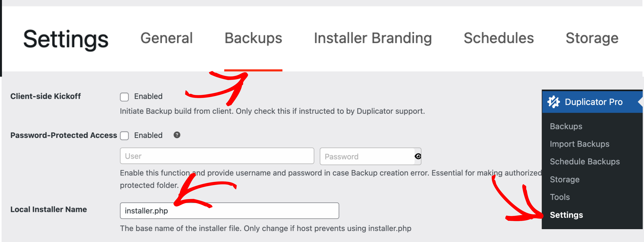Enable Password-Protected Access checkbox
Viewport: 644px width, 242px height.
click(124, 135)
